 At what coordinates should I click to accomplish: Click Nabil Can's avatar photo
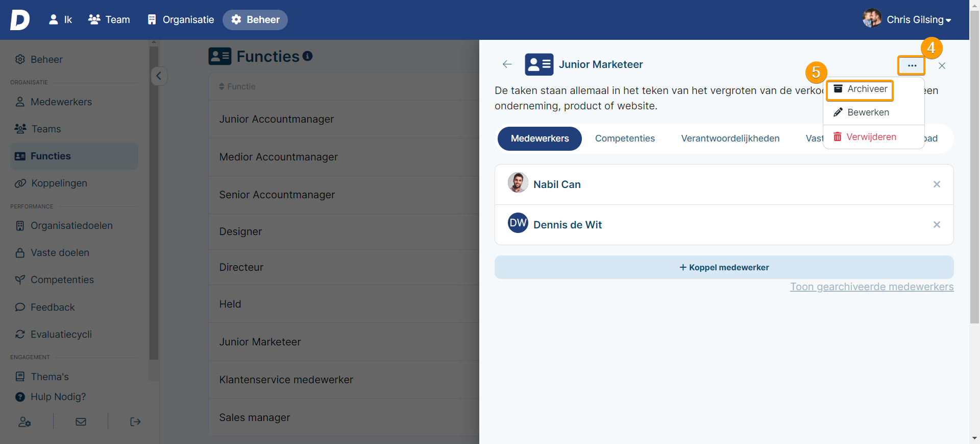coord(518,182)
